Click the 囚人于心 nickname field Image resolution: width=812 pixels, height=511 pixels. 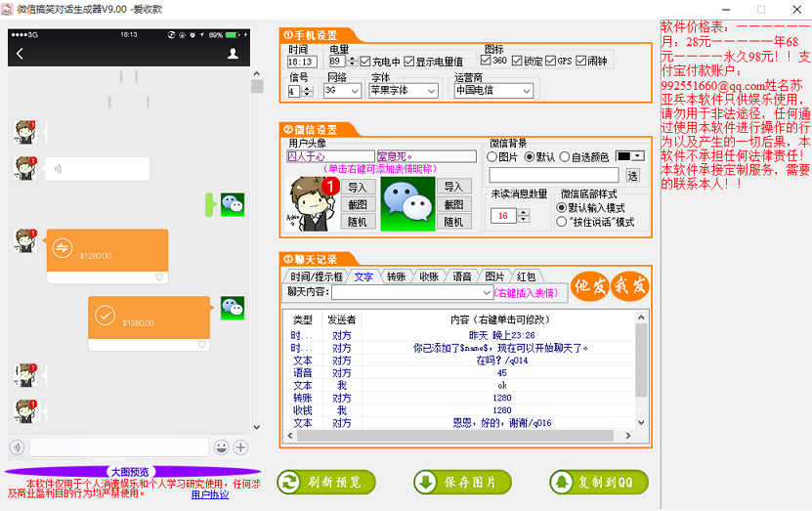[330, 156]
